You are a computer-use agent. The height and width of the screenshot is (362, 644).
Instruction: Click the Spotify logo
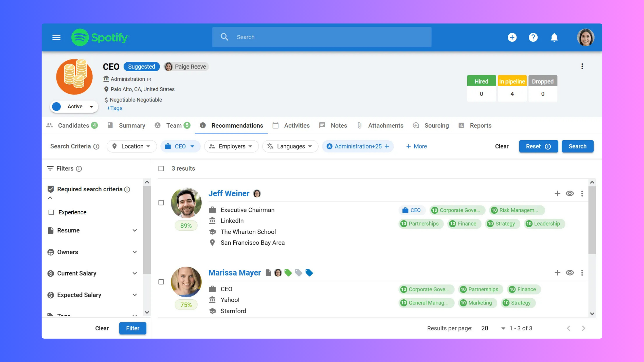pyautogui.click(x=100, y=37)
